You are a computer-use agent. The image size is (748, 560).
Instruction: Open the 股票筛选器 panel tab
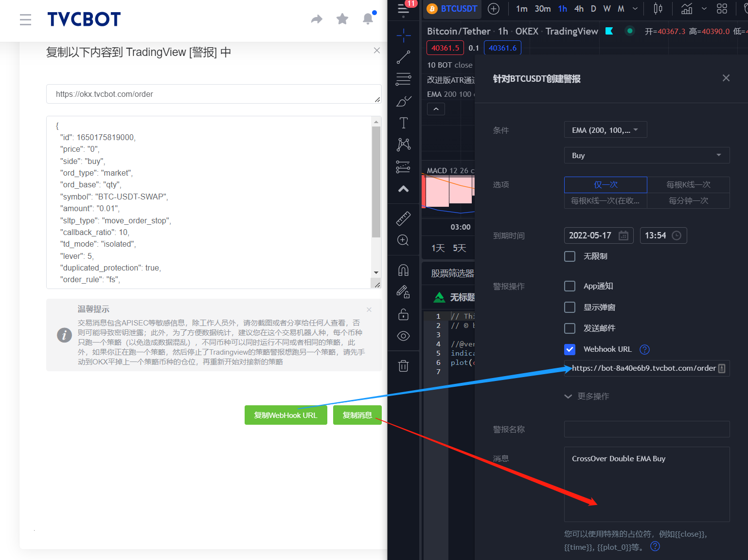click(x=452, y=273)
